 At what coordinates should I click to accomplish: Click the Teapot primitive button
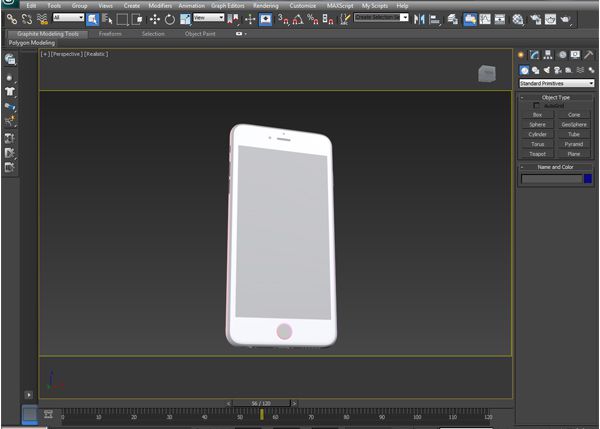(537, 153)
